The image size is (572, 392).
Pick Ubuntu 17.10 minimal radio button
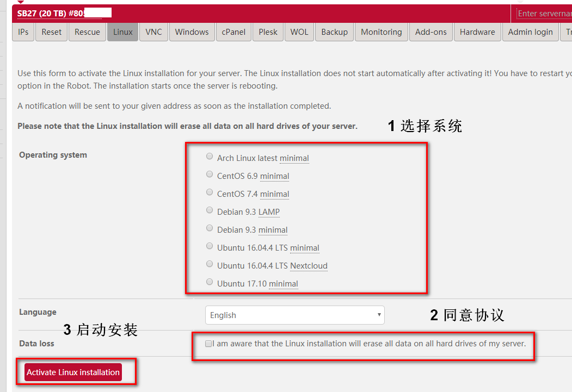[x=210, y=282]
